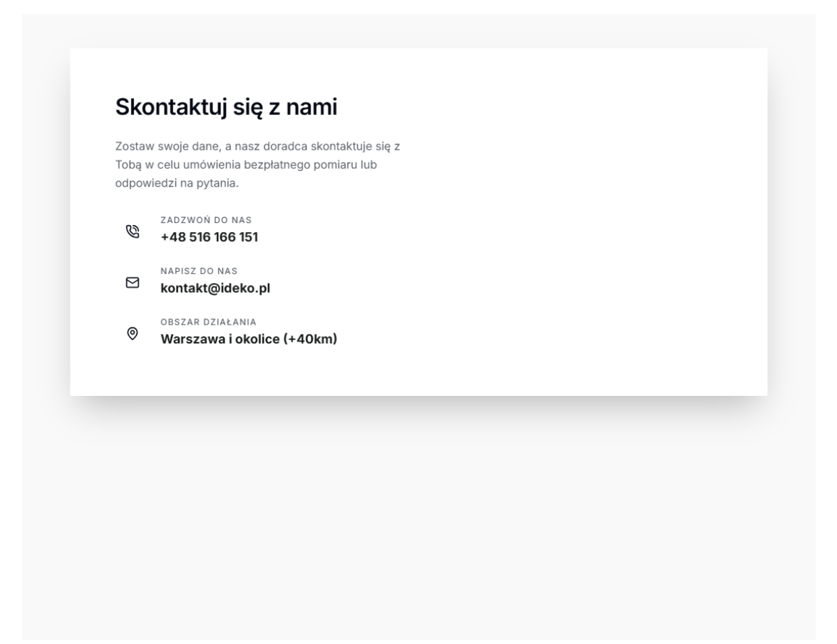Click the Skontaktuj się z nami heading
This screenshot has width=837, height=644.
click(226, 107)
